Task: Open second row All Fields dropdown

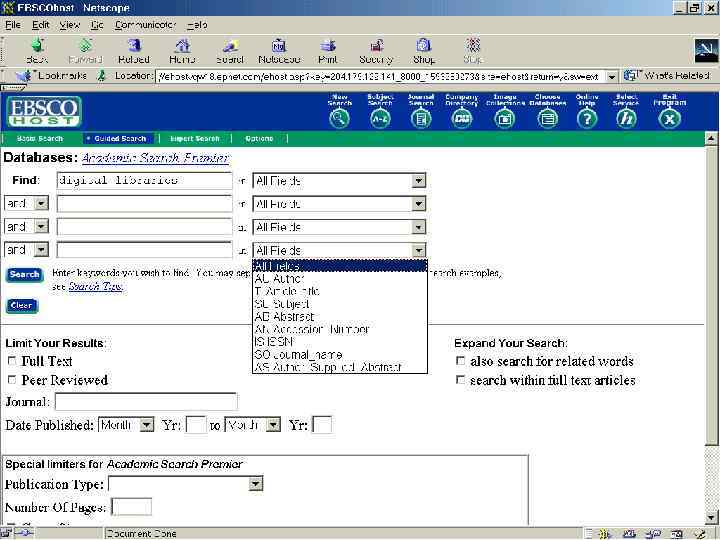Action: coord(339,203)
